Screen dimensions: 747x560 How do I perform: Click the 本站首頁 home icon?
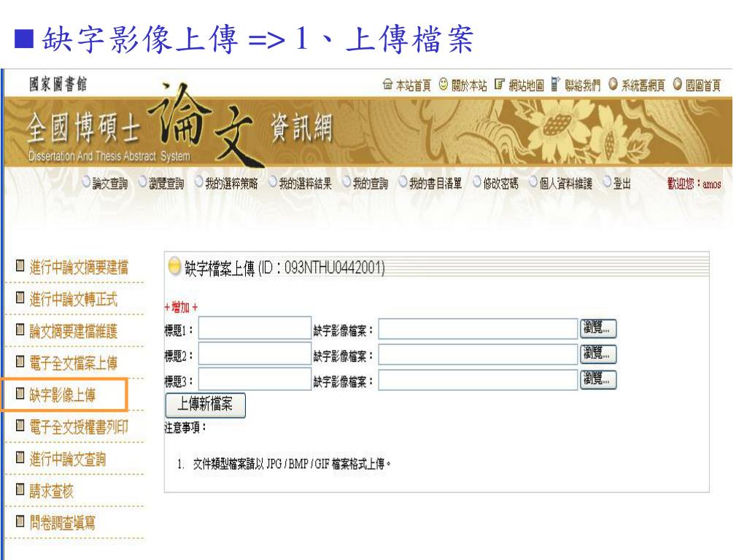click(x=387, y=85)
